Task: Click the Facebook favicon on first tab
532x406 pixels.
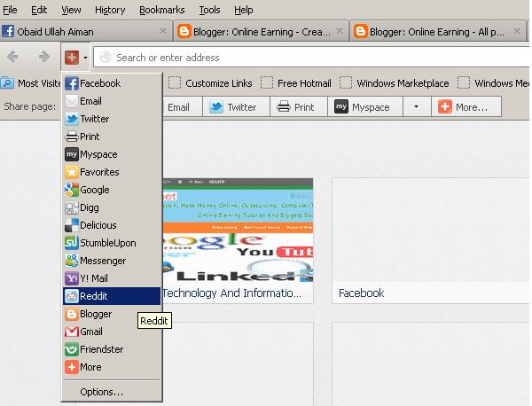Action: pos(8,32)
